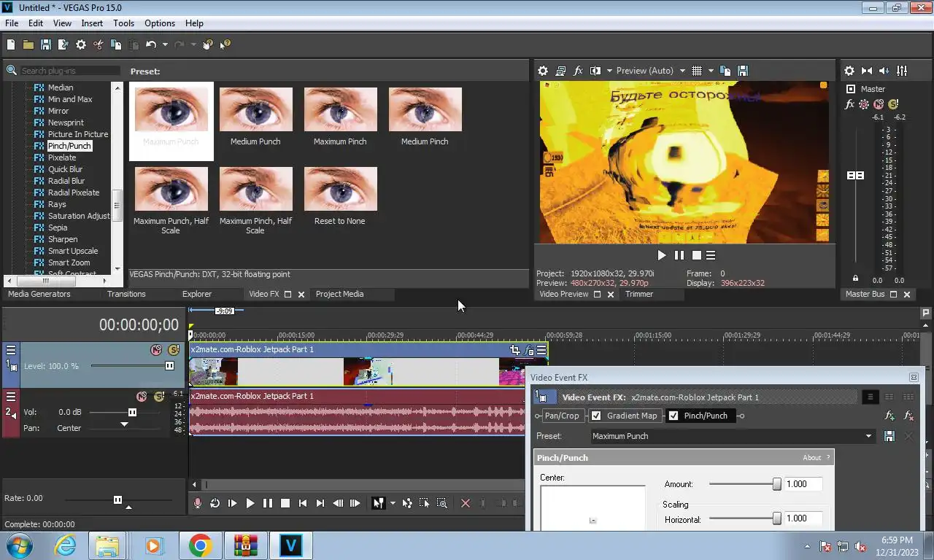Screen dimensions: 934x560
Task: Click Downmix Output icon in Master Bus
Action: tap(867, 71)
